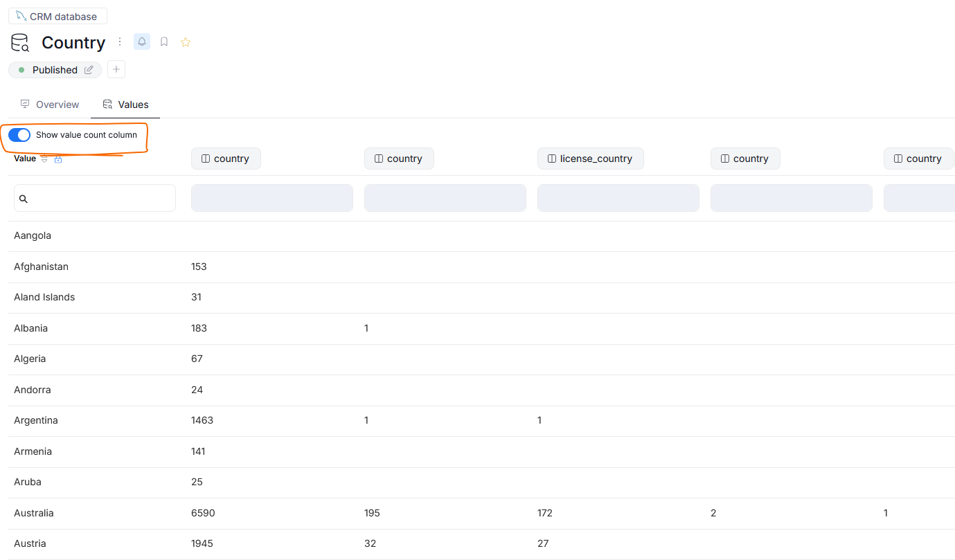Image resolution: width=955 pixels, height=560 pixels.
Task: Click the sort icon next to Value
Action: 44,159
